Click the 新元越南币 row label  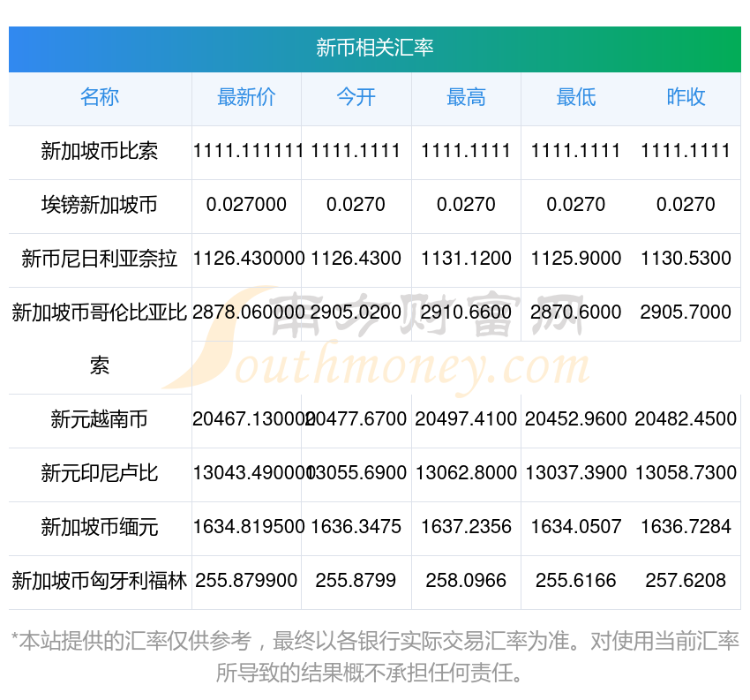coord(100,419)
